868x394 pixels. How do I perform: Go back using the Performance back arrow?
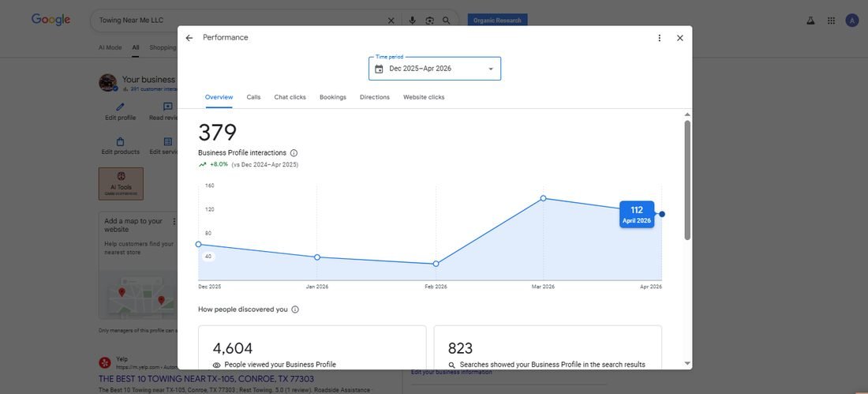pyautogui.click(x=189, y=38)
